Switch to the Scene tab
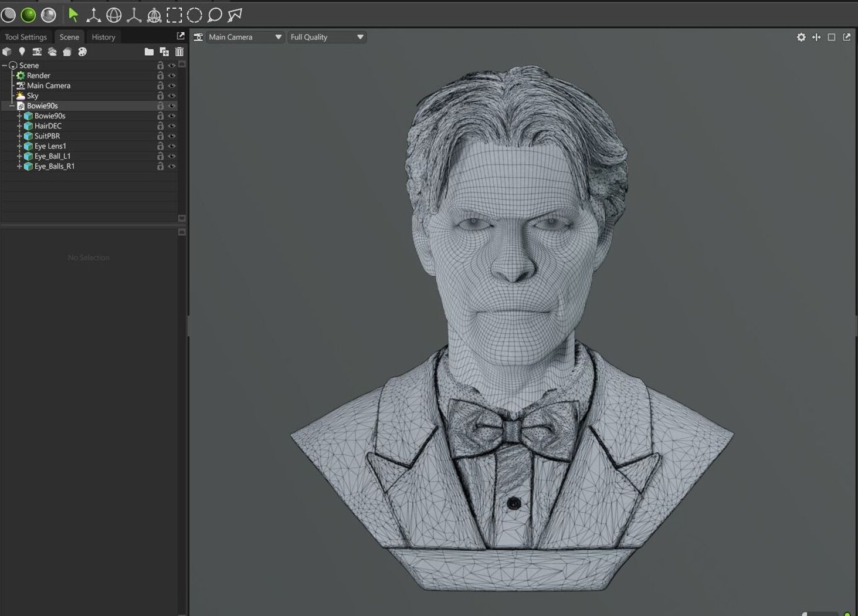The width and height of the screenshot is (858, 616). [x=69, y=37]
